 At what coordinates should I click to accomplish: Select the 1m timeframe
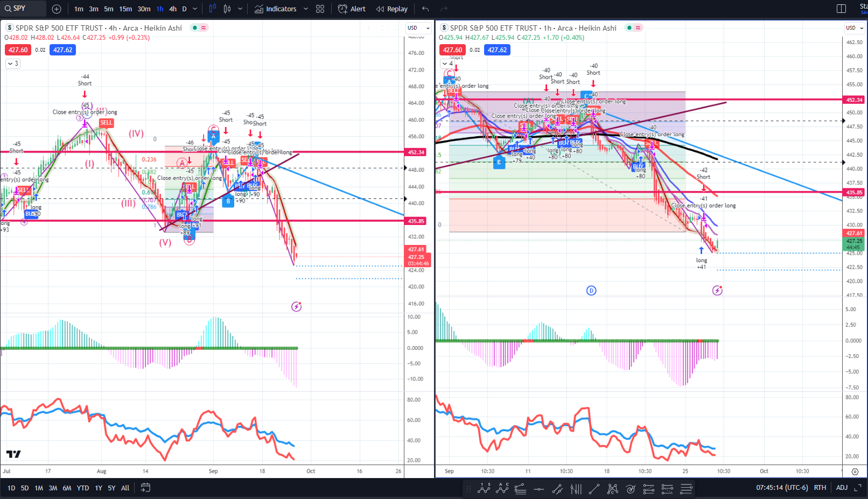point(79,9)
